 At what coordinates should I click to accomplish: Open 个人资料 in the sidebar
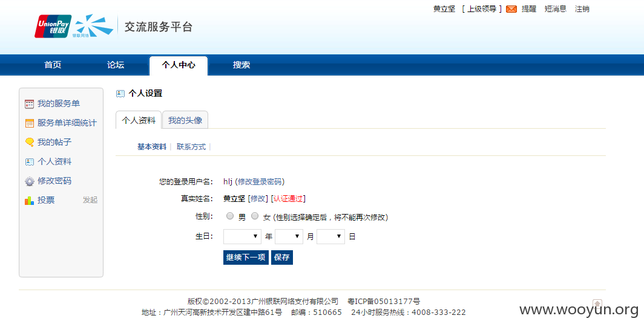click(54, 161)
